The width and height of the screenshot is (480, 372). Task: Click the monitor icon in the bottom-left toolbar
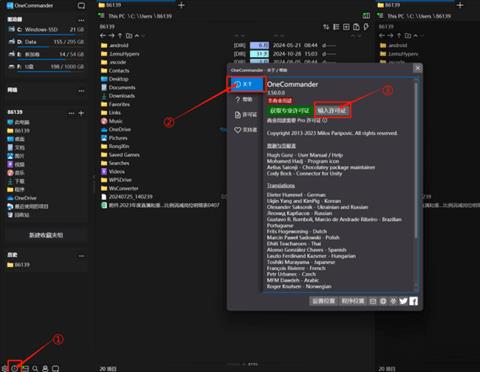55,368
